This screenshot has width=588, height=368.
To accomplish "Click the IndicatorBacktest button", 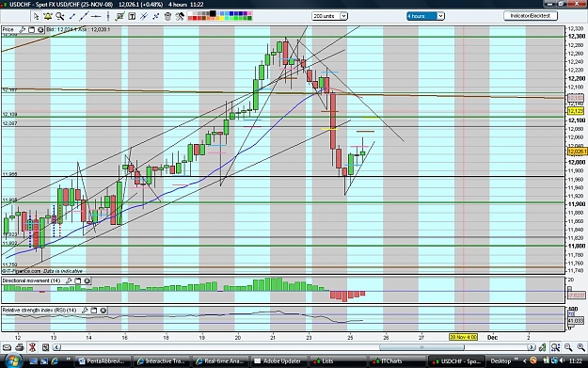I will point(531,16).
